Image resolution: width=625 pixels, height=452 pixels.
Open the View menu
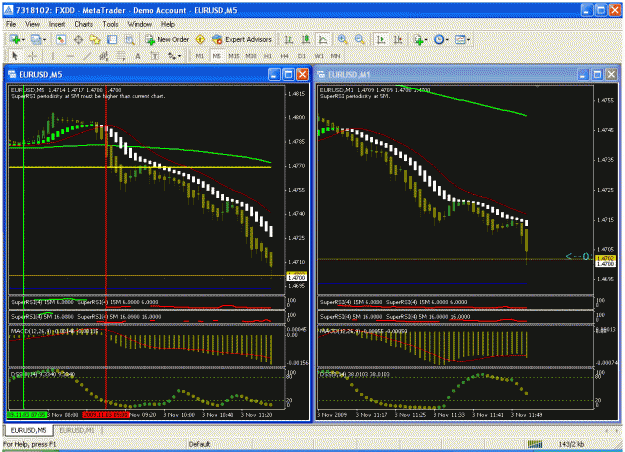pyautogui.click(x=32, y=24)
